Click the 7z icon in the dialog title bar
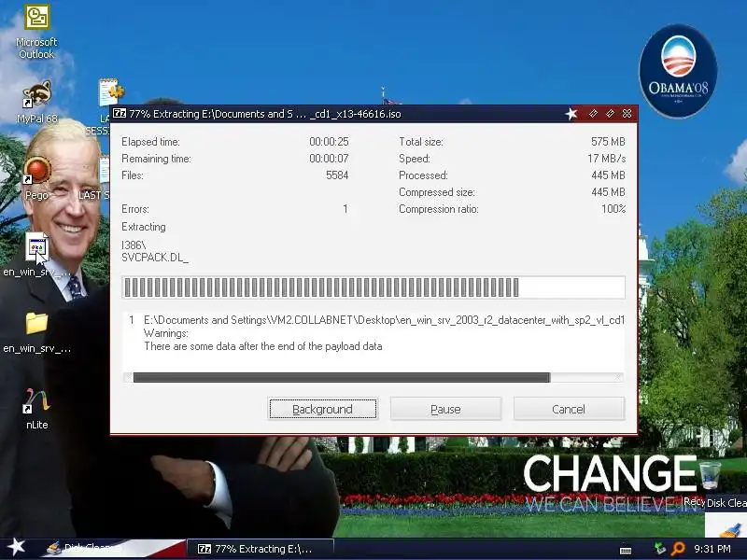747x560 pixels. (x=120, y=113)
